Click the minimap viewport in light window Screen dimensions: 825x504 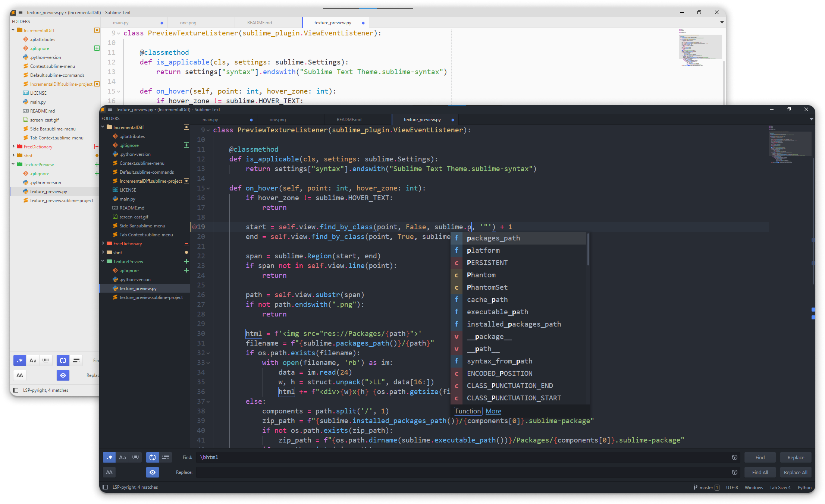pos(700,47)
